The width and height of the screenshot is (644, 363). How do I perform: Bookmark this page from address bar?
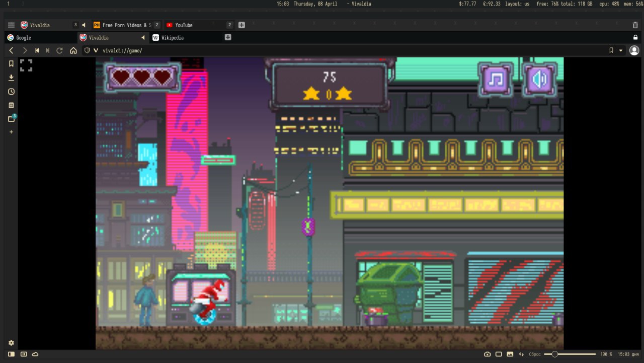coord(611,50)
